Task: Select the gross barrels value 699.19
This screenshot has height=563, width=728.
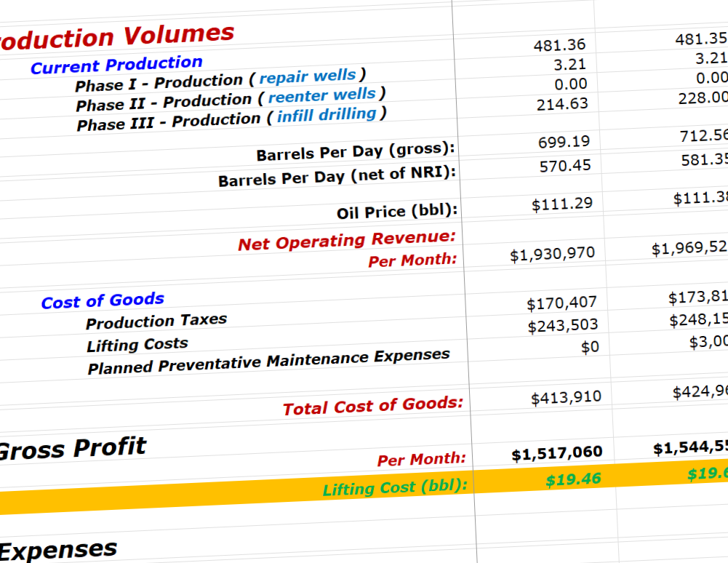Action: tap(564, 142)
